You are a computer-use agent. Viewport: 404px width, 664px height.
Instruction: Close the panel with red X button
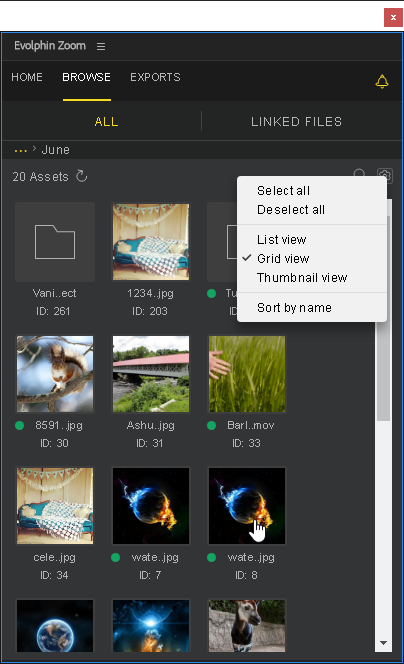pos(393,17)
